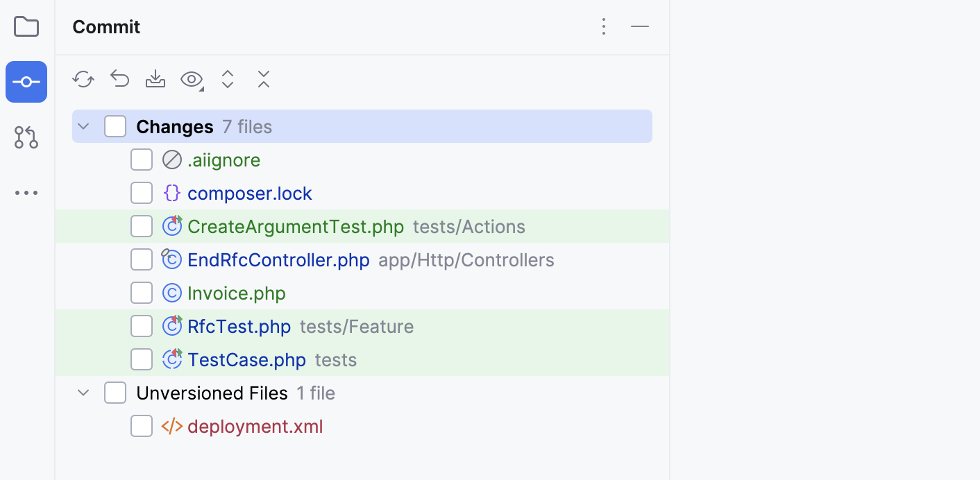980x480 pixels.
Task: Shelve changes silently via tray icon
Action: [x=155, y=79]
